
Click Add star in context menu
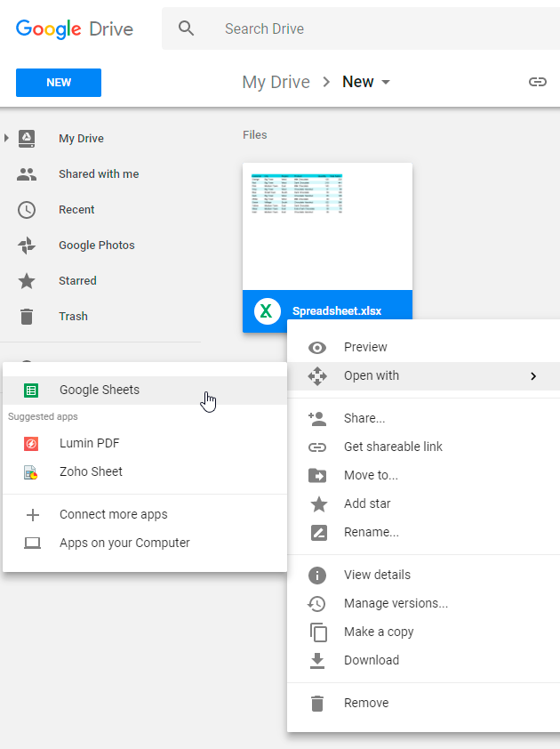point(367,503)
